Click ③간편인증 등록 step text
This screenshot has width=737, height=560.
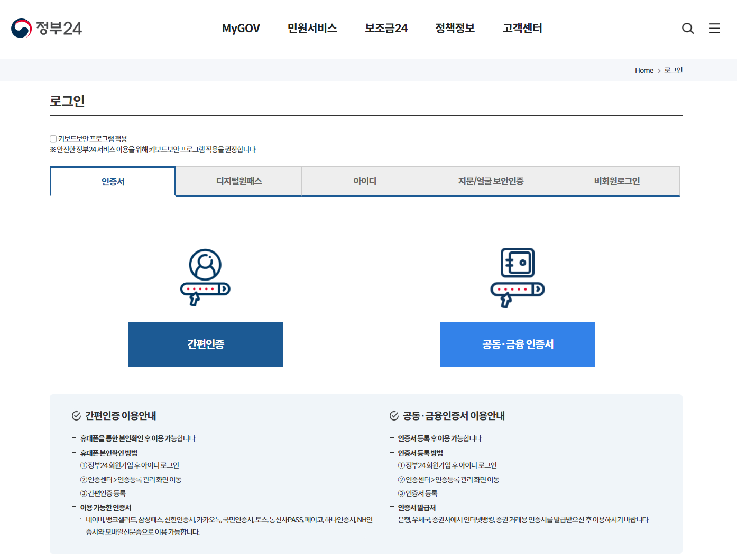pos(103,493)
